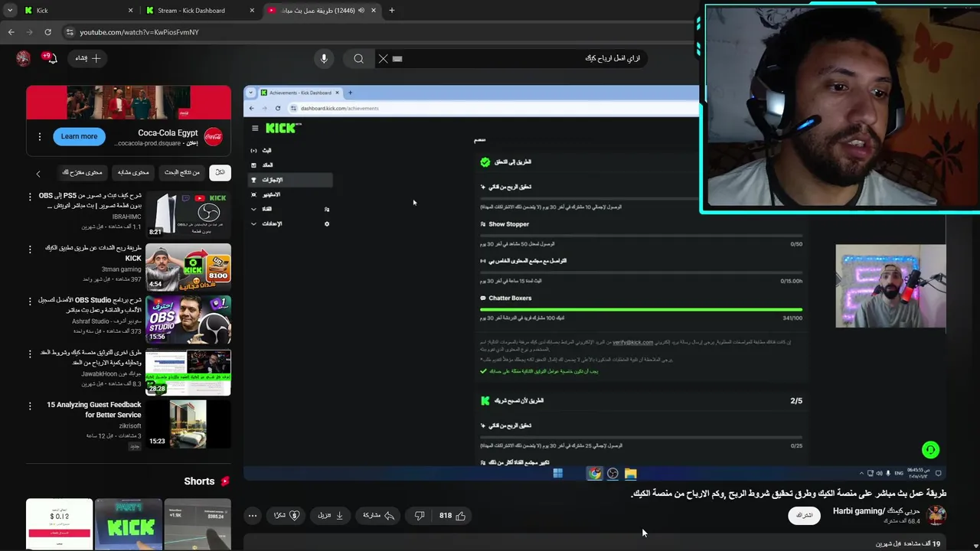This screenshot has height=551, width=980.
Task: Open JawabkHoon 28:28 video thumbnail
Action: coord(188,372)
